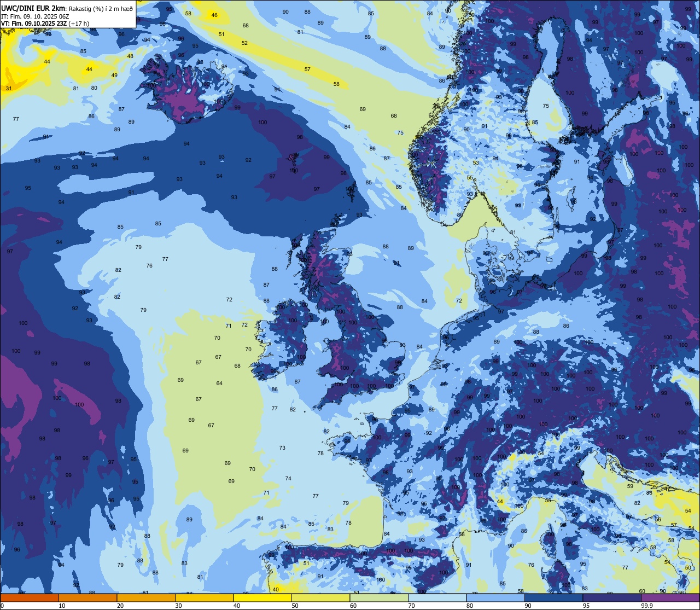Viewport: 700px width, 610px height.
Task: Click the legend tick label '70'
Action: [411, 606]
